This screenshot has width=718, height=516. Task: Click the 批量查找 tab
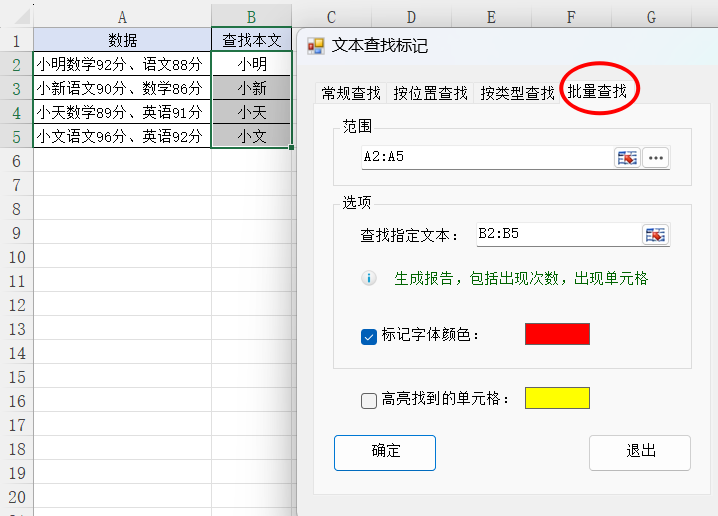(597, 92)
